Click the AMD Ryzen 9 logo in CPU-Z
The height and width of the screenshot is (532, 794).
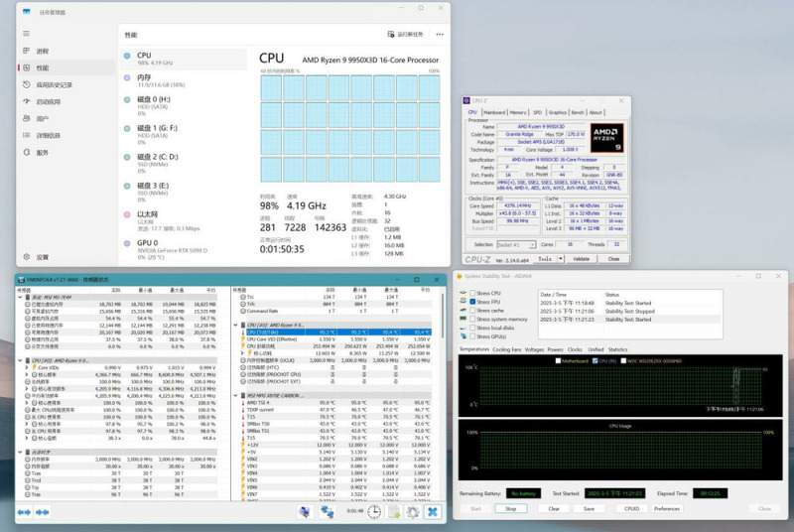pos(606,138)
